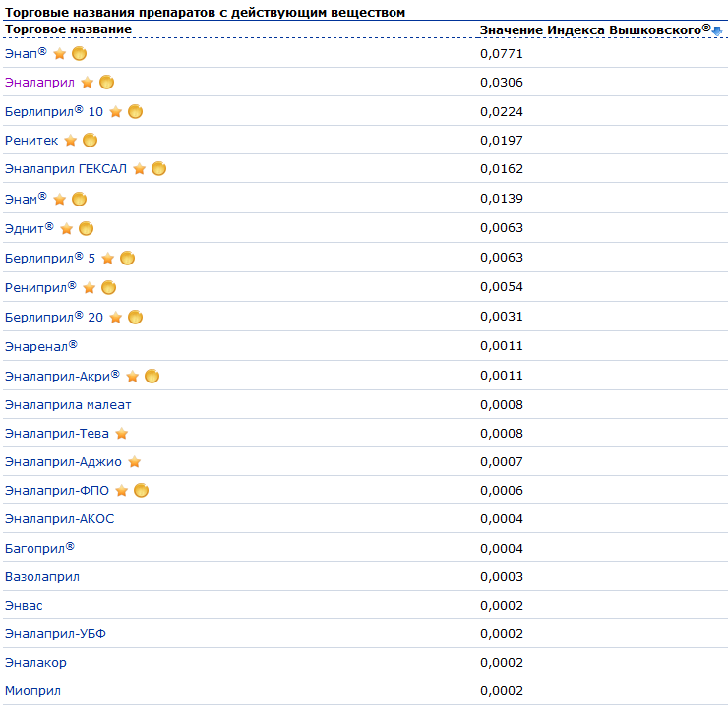The height and width of the screenshot is (705, 728).
Task: Open the Эналакор link
Action: [35, 663]
